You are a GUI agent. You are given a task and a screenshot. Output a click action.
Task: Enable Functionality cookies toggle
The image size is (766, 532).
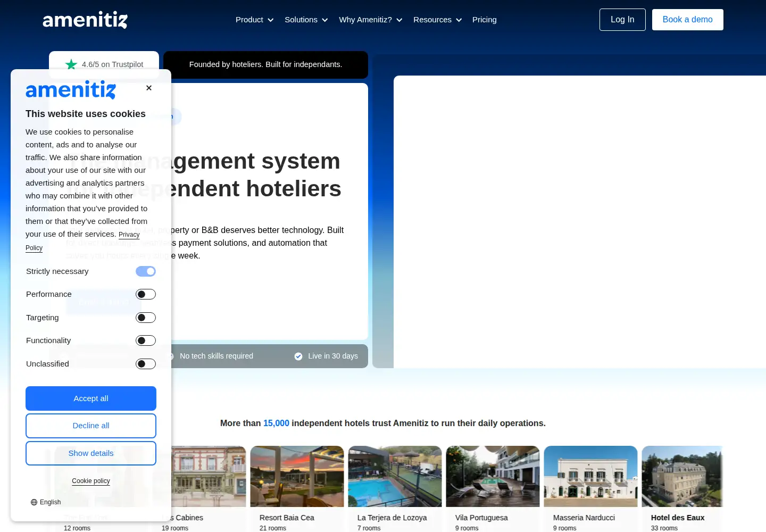point(146,340)
